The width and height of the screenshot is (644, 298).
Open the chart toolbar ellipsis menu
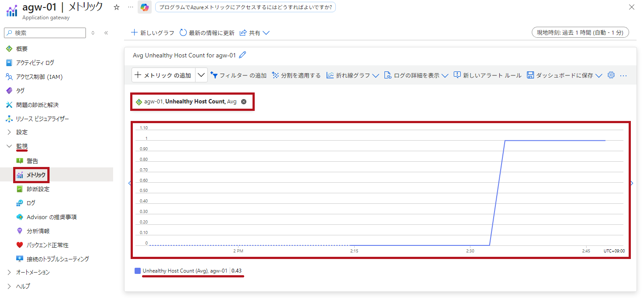[x=623, y=75]
